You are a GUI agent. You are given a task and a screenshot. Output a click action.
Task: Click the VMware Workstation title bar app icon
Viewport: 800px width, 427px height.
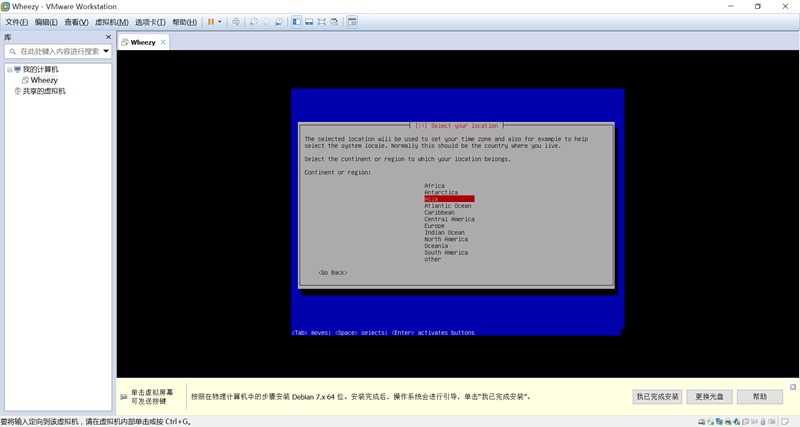click(6, 6)
